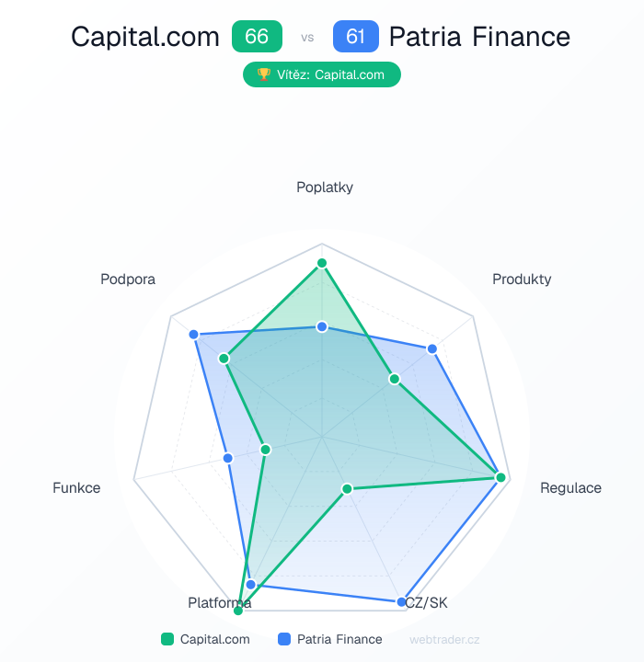Image resolution: width=644 pixels, height=662 pixels.
Task: Click Patria Finance blue legend square
Action: 284,639
